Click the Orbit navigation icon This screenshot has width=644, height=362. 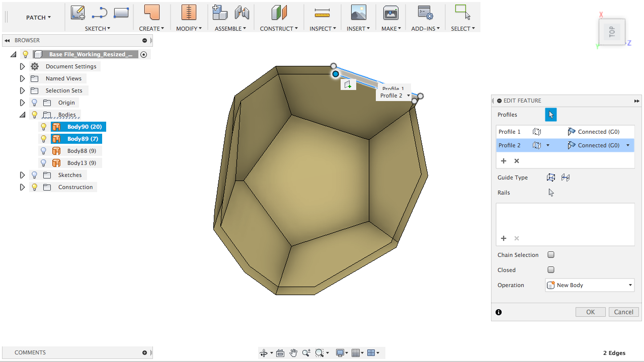pyautogui.click(x=264, y=353)
